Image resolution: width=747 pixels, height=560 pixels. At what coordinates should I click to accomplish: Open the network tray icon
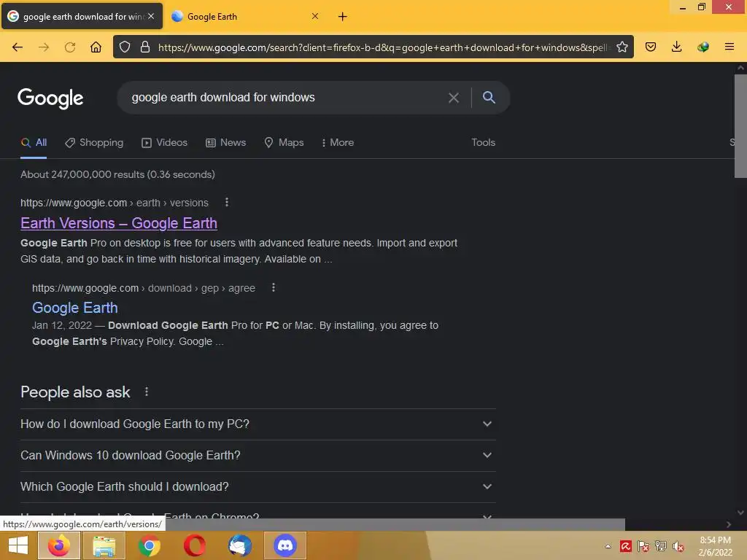pos(661,546)
